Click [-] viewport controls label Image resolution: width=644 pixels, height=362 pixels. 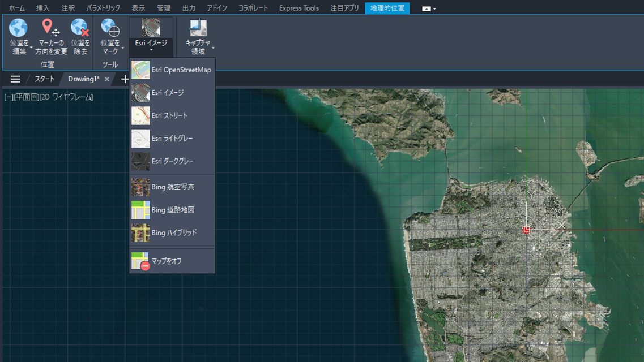point(8,97)
